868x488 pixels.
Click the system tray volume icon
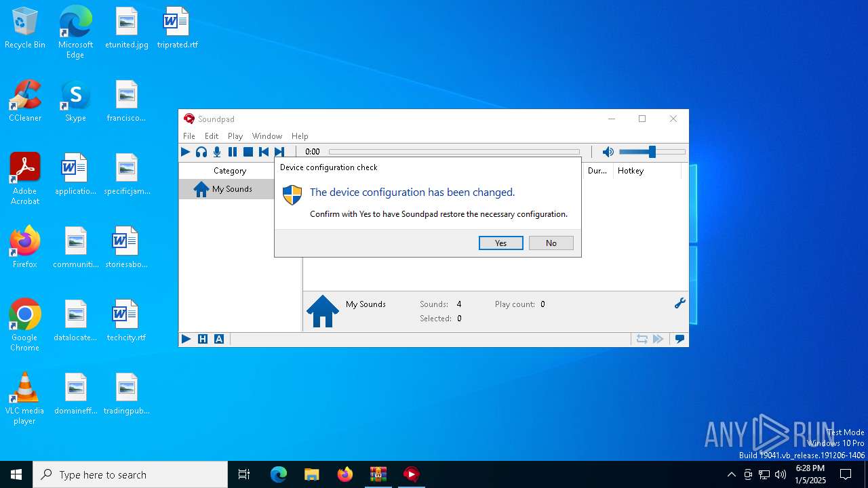pos(781,474)
